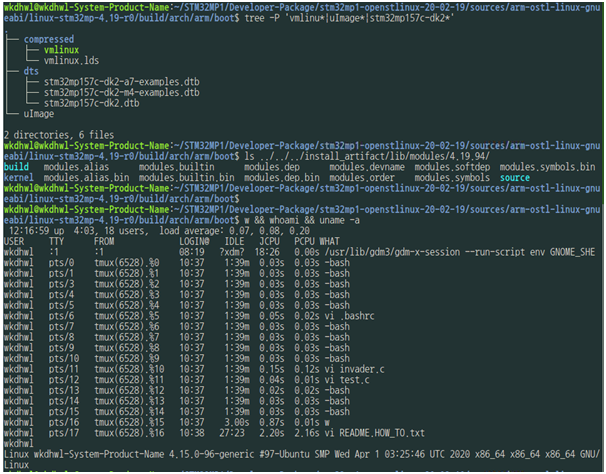The width and height of the screenshot is (606, 474).
Task: Click 'vi README.HOW_TO.txt' process entry
Action: 374,433
